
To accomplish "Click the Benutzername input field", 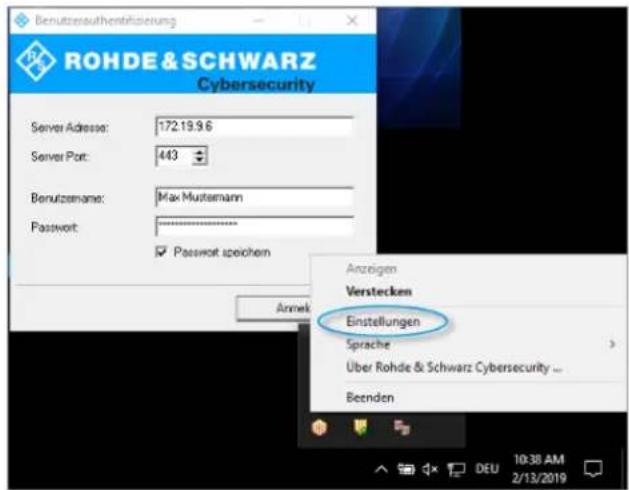I will 254,197.
